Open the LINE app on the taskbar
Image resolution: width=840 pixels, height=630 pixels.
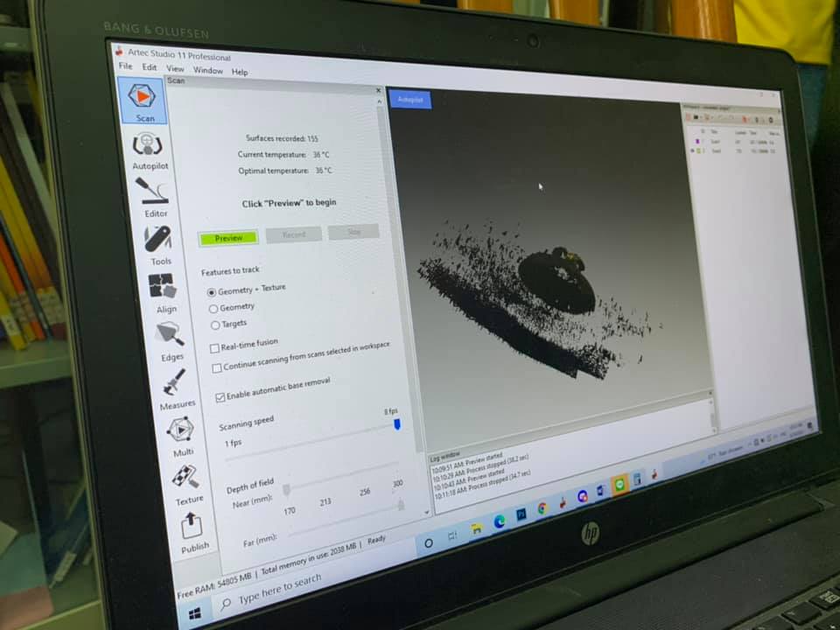(619, 485)
